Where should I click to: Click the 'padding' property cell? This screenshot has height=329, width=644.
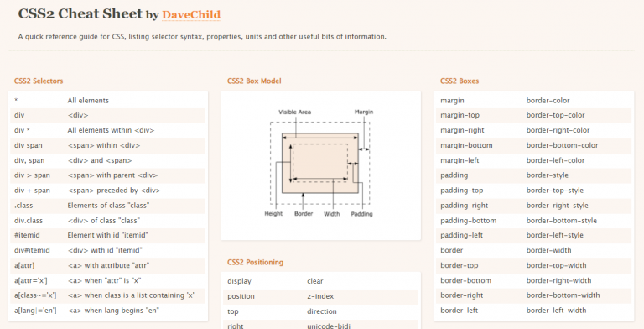tap(454, 175)
